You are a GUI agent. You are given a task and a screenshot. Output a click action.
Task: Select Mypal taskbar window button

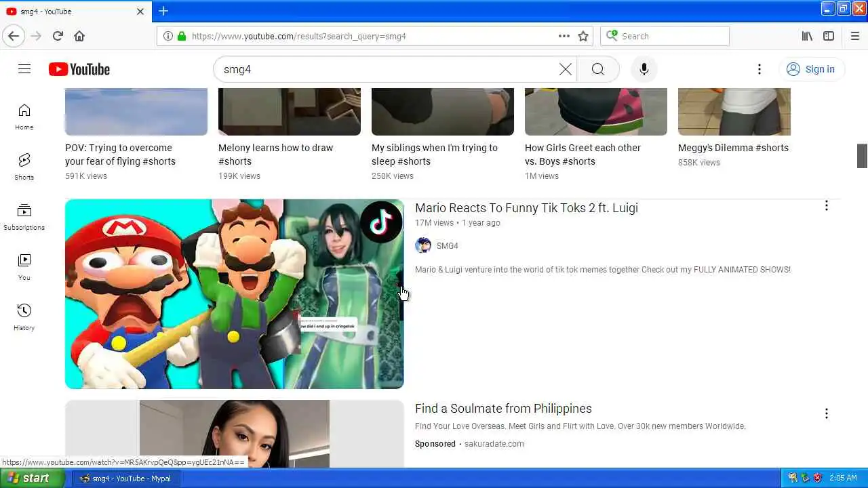click(125, 478)
